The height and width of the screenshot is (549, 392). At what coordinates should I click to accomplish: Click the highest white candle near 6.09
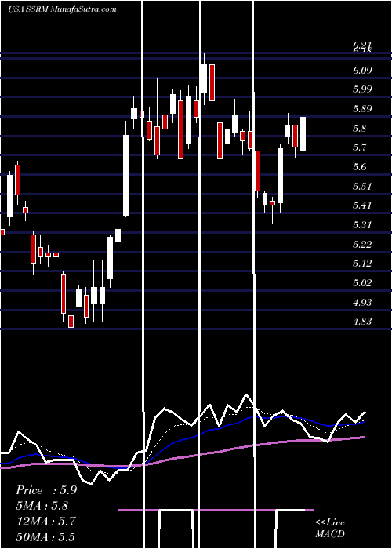(204, 79)
